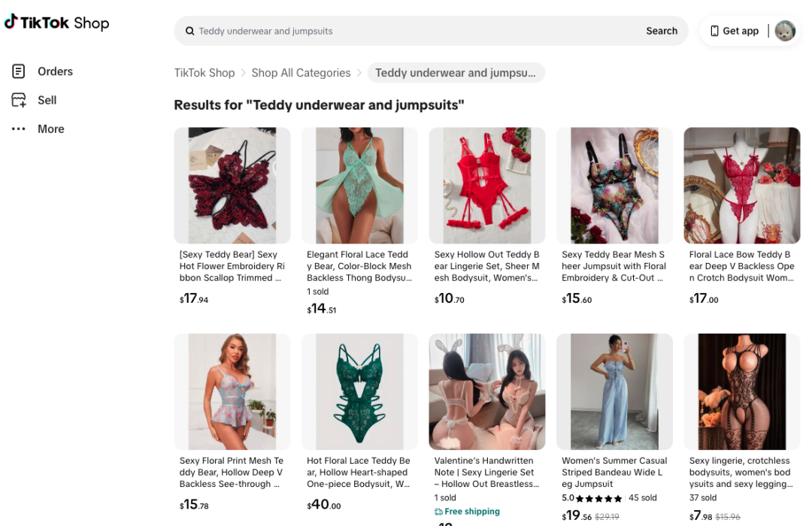Click the star rating on striped jumpsuit

click(x=599, y=498)
